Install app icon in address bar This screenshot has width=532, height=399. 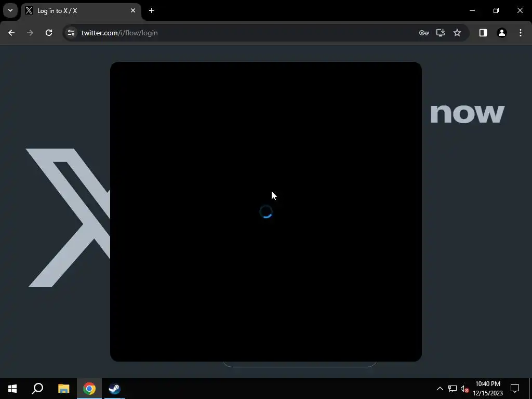pyautogui.click(x=441, y=33)
